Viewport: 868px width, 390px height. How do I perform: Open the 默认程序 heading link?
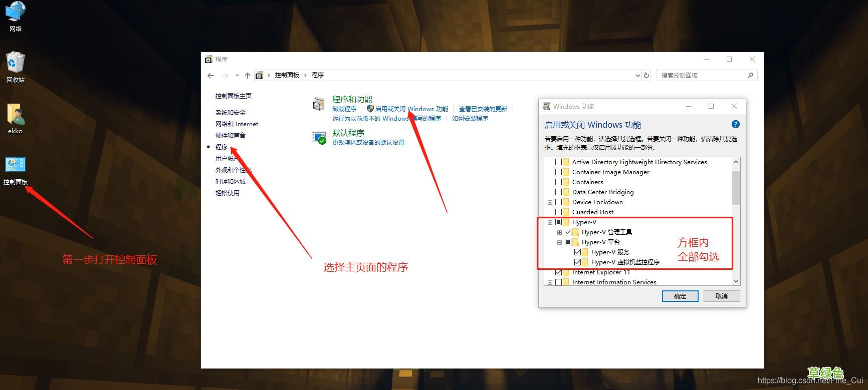pyautogui.click(x=348, y=133)
